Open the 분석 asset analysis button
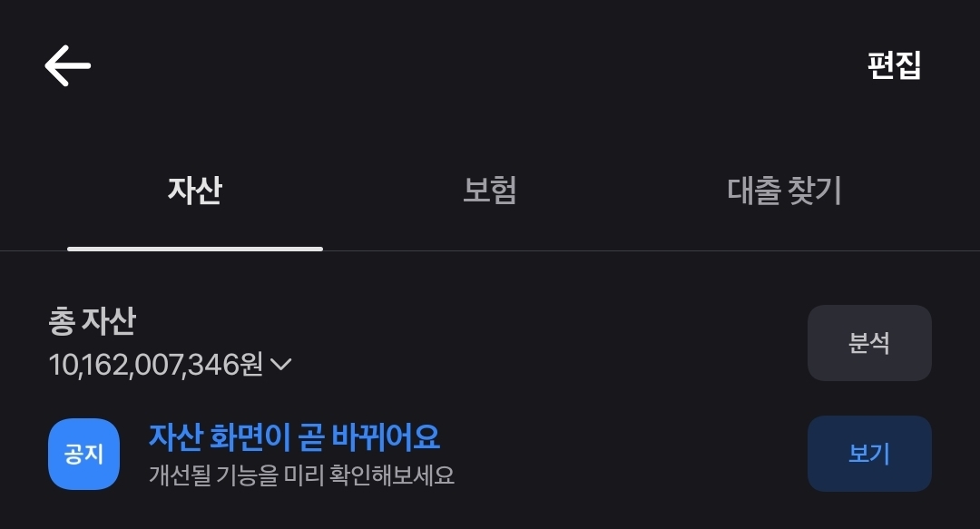This screenshot has height=529, width=980. [x=869, y=343]
